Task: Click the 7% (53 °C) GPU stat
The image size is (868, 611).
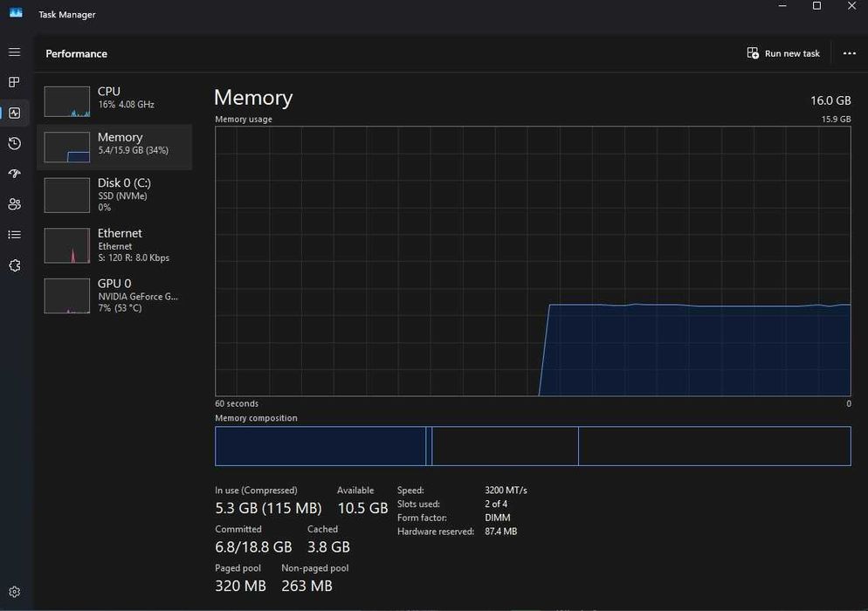Action: 120,308
